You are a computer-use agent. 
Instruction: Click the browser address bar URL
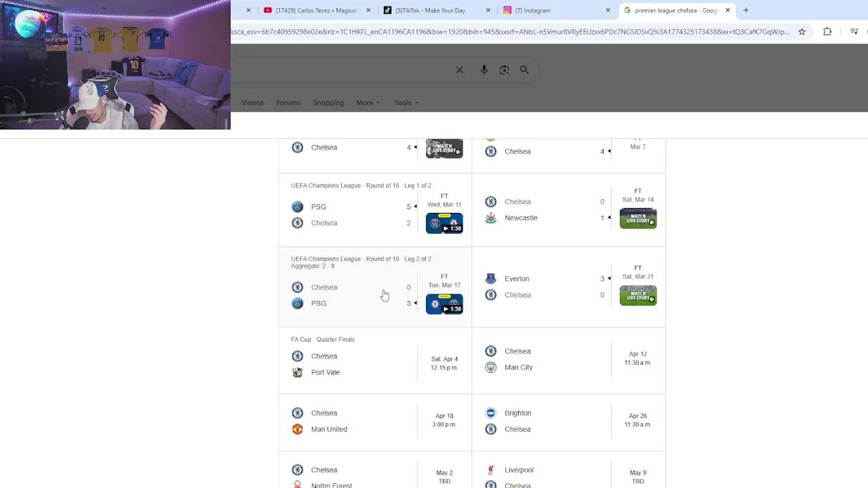pyautogui.click(x=510, y=32)
